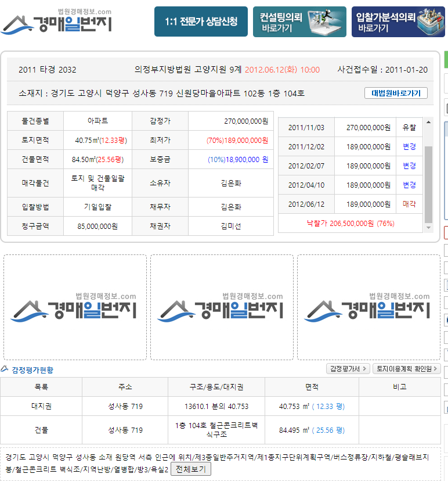The height and width of the screenshot is (481, 448).
Task: Click 사건접수일 : 2011-01-20 text
Action: 382,70
